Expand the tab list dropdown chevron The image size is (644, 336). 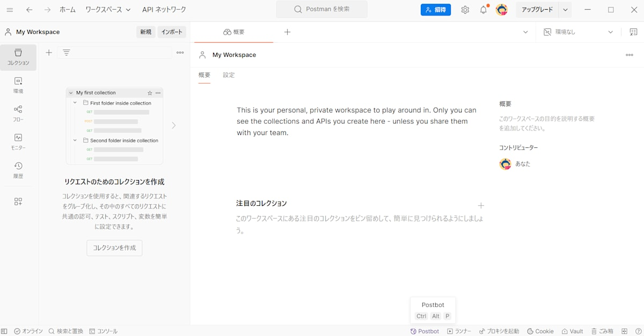tap(525, 32)
